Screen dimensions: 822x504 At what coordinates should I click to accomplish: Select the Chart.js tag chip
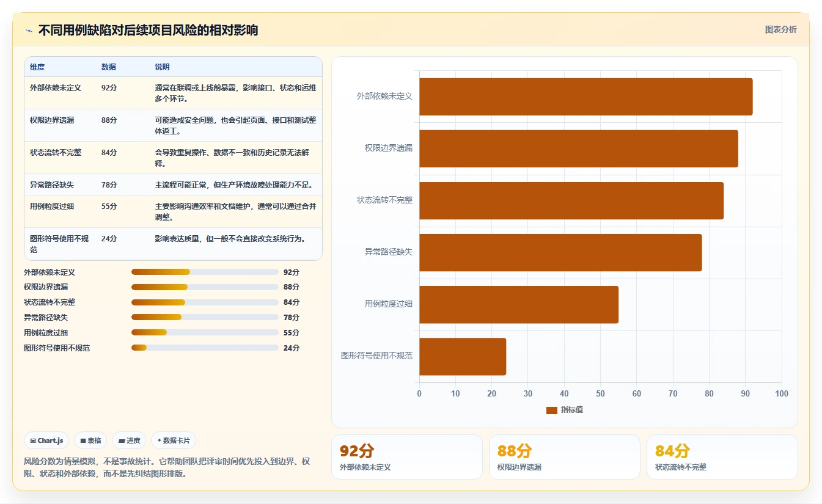pyautogui.click(x=46, y=440)
